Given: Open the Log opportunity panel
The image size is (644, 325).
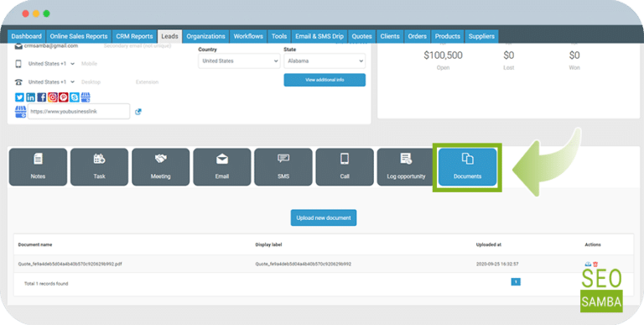Looking at the screenshot, I should pyautogui.click(x=406, y=167).
